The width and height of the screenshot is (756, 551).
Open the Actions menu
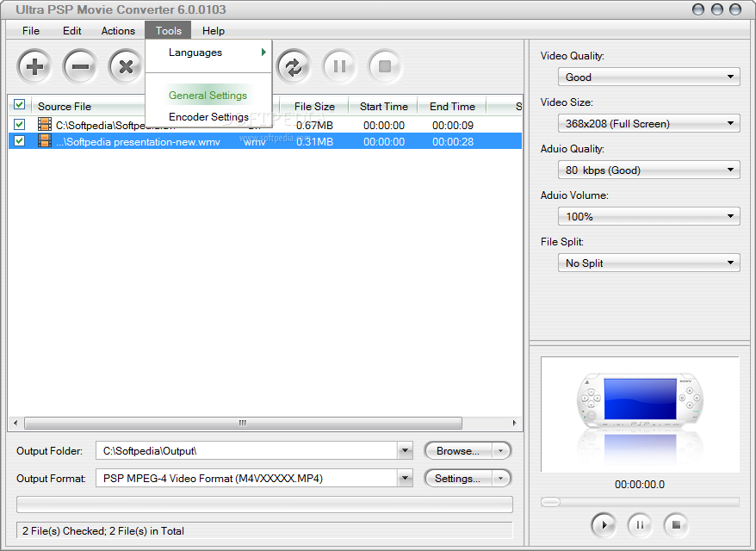point(118,30)
